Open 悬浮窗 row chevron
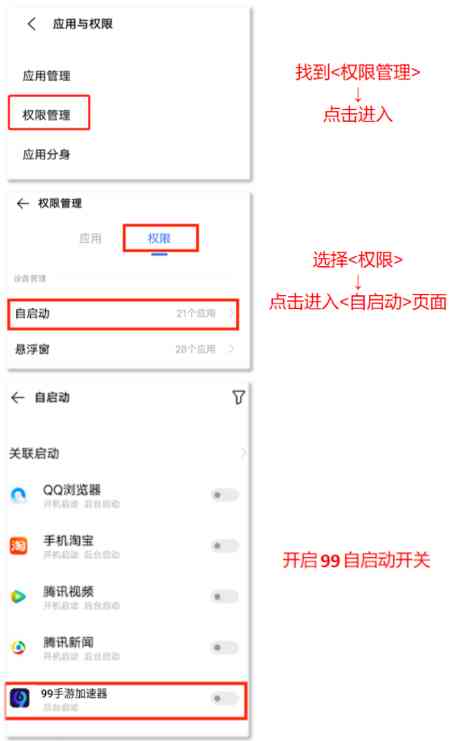Image resolution: width=456 pixels, height=741 pixels. coord(231,349)
